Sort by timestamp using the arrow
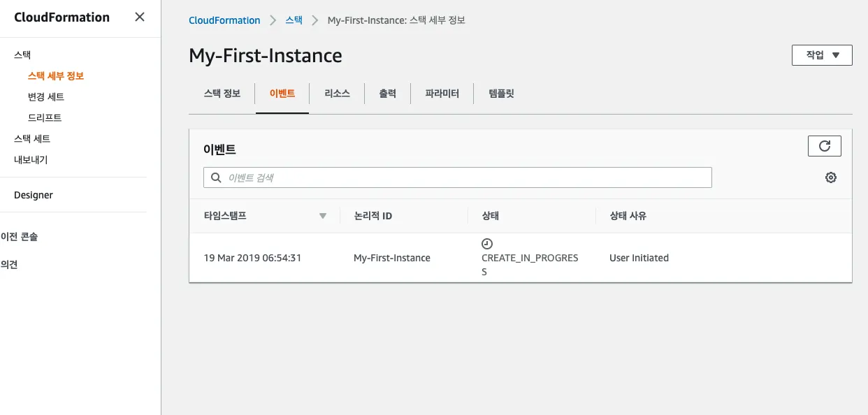 pos(323,216)
